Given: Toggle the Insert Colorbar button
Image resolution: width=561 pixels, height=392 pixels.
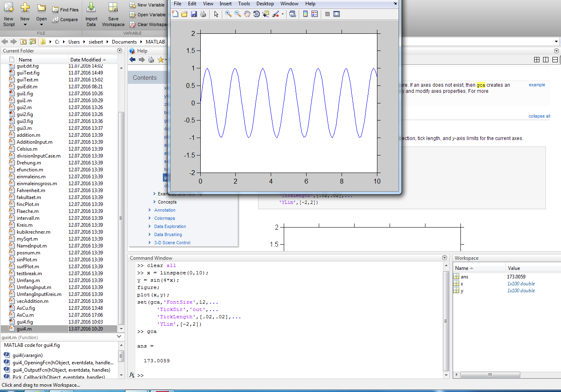Looking at the screenshot, I should [305, 14].
